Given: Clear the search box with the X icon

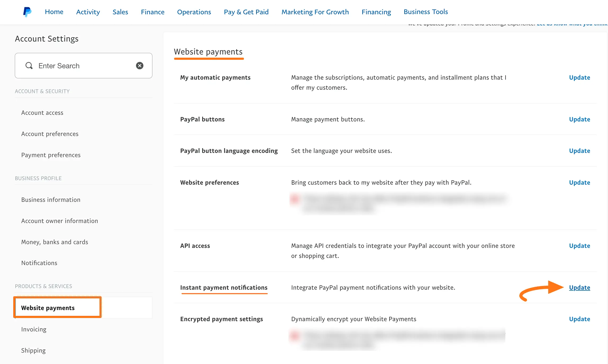Looking at the screenshot, I should coord(140,65).
